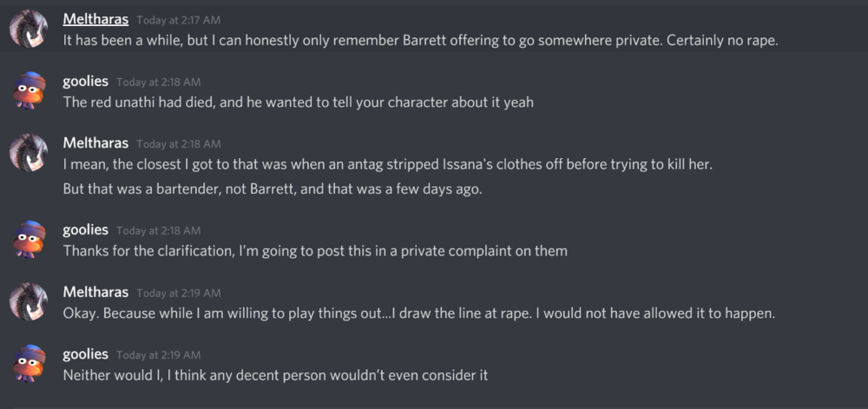
Task: Open goolies avatar next to the red unathi message
Action: pyautogui.click(x=28, y=91)
